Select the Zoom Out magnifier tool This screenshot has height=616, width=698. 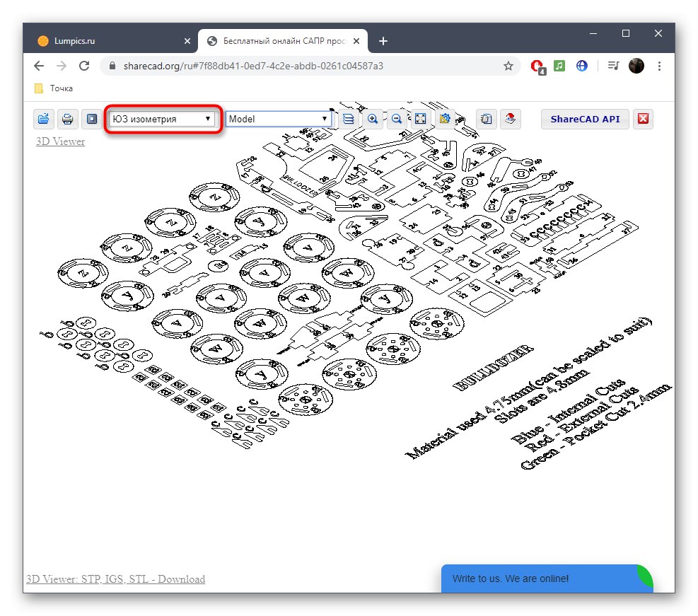tap(397, 119)
